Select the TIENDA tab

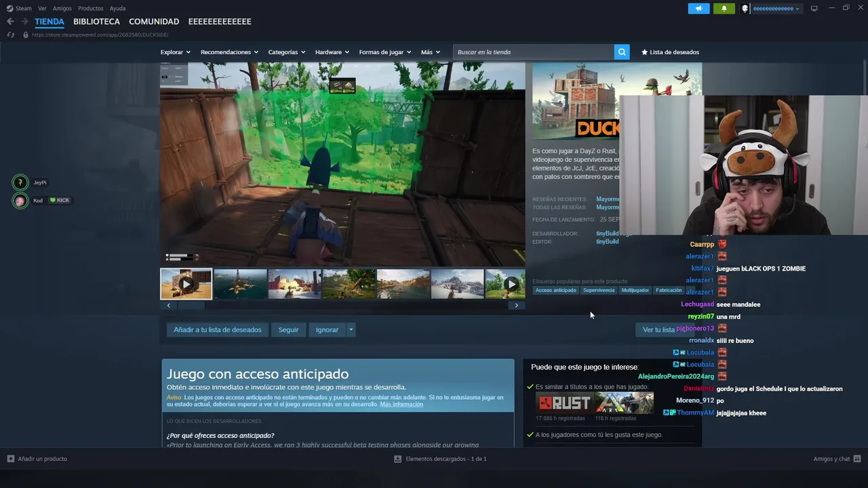click(x=50, y=22)
